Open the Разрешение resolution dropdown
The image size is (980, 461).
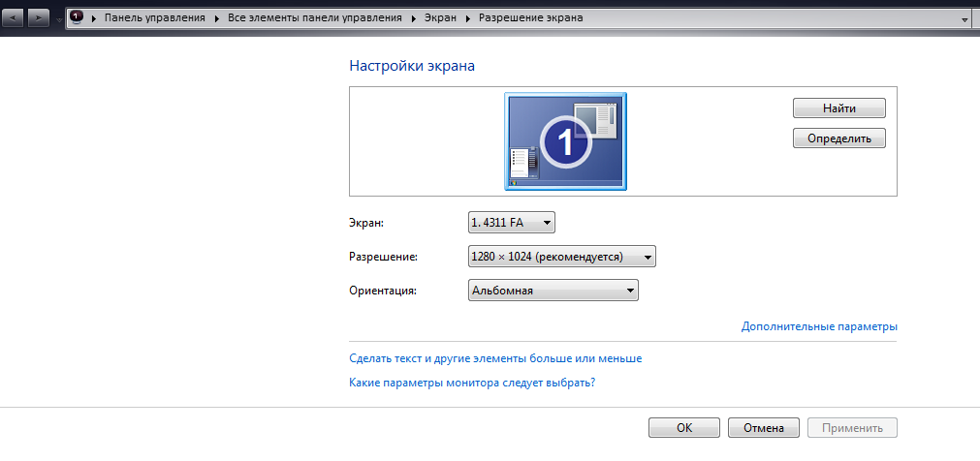(562, 257)
